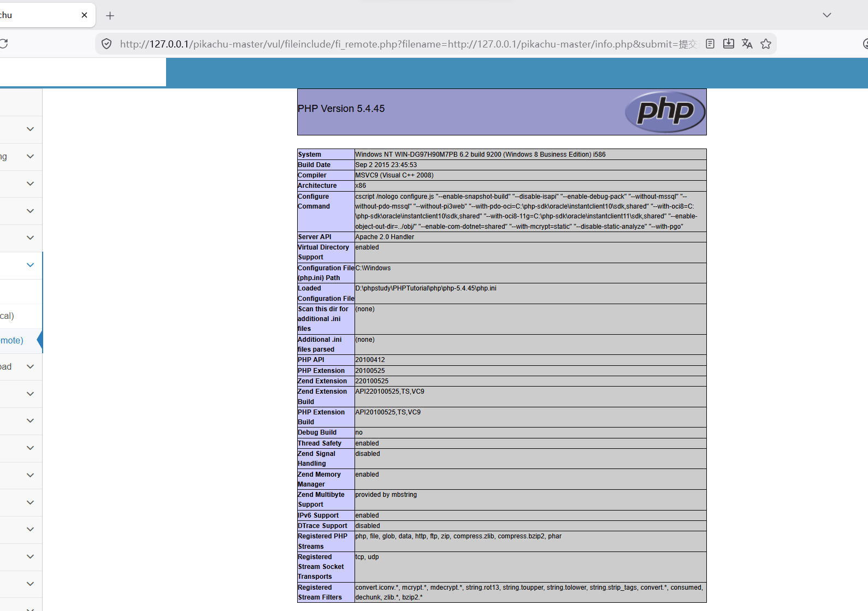
Task: Click the "Additional .ini files parsed" label
Action: click(320, 345)
